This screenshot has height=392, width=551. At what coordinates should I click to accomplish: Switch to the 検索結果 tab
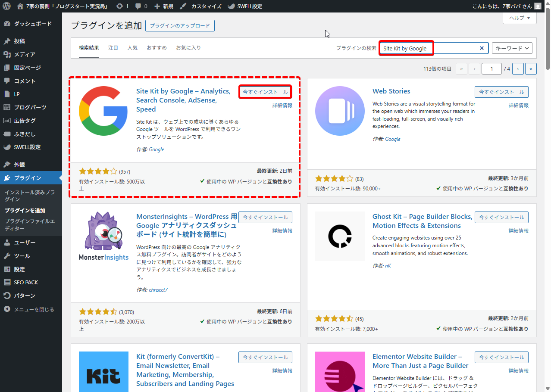tap(89, 48)
